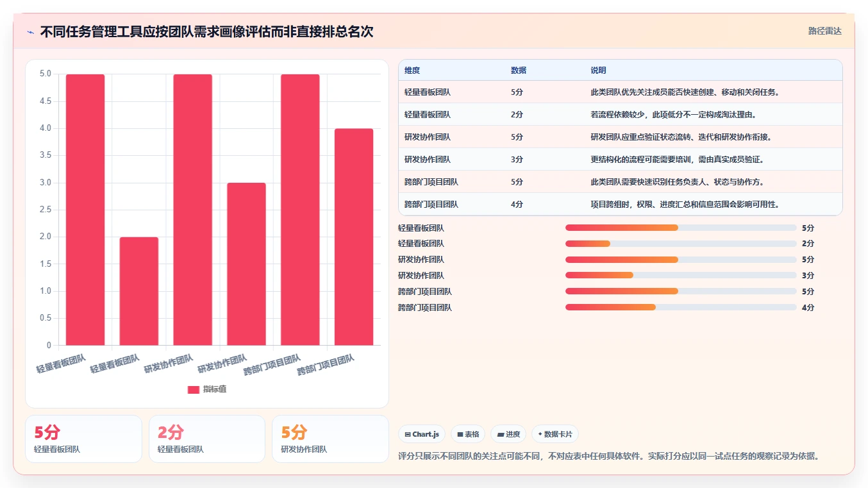Image resolution: width=868 pixels, height=488 pixels.
Task: Click the 说明 column header
Action: 598,71
